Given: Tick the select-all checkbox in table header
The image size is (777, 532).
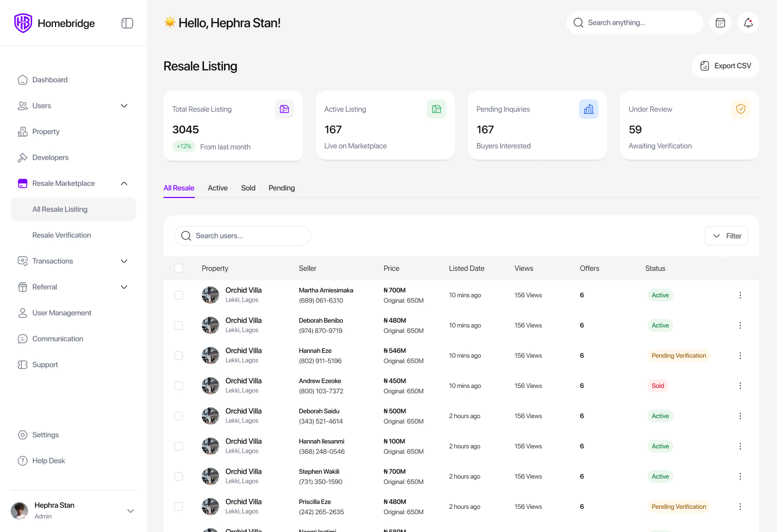Looking at the screenshot, I should pos(179,268).
